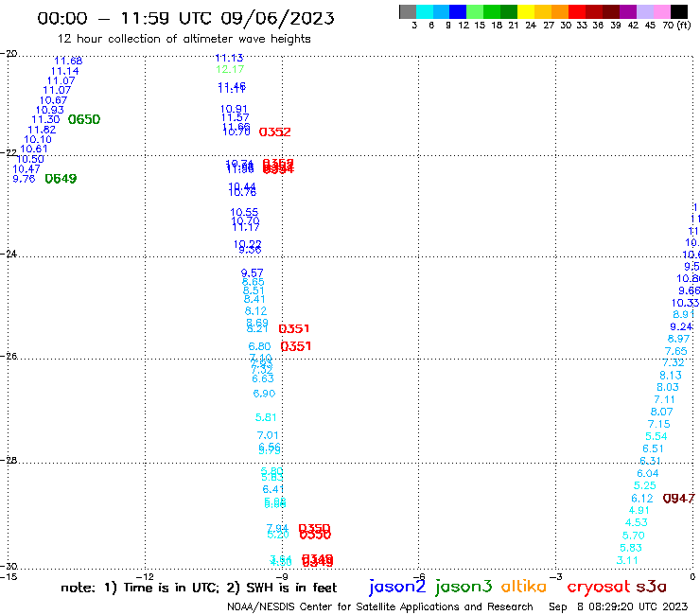
Task: Click the 3.11 wave height value
Action: point(628,560)
